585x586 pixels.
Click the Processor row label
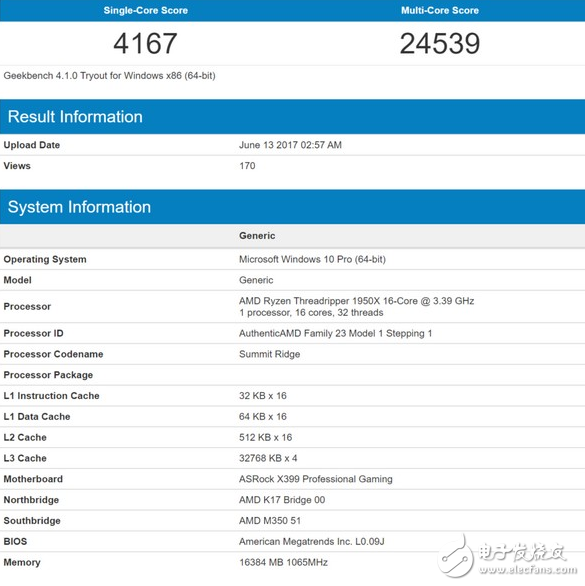point(27,307)
